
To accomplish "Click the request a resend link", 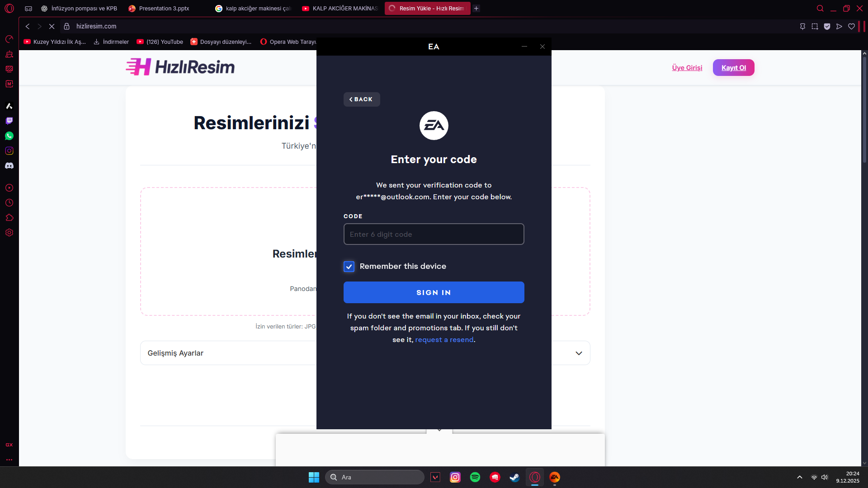I will 444,340.
